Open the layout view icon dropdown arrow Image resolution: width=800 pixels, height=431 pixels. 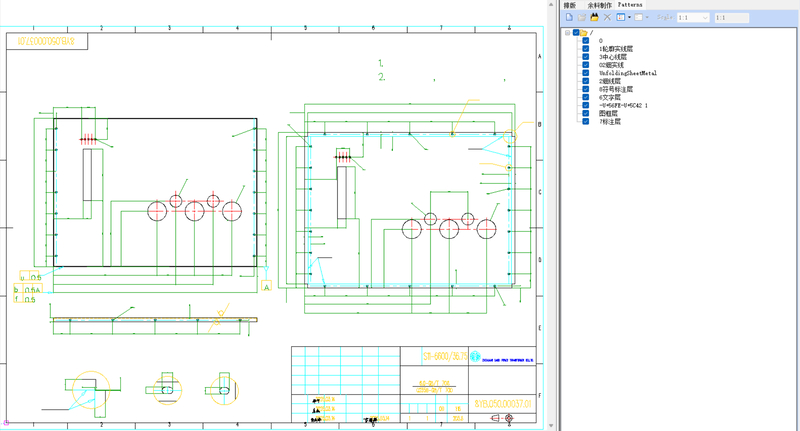tap(629, 18)
